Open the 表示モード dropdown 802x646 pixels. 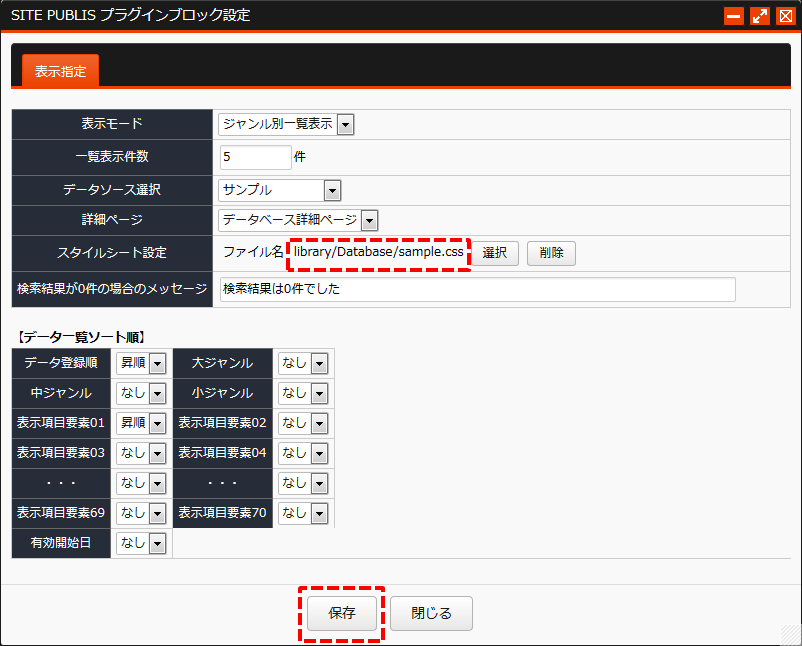[286, 124]
